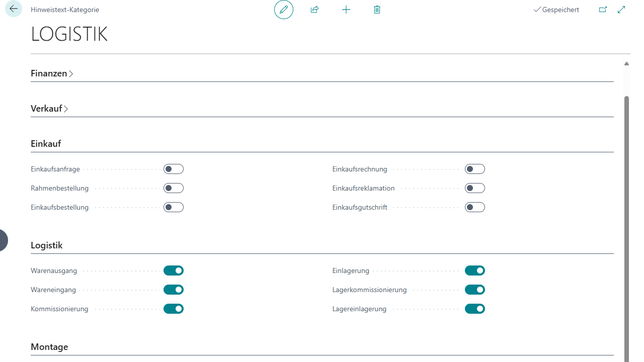
Task: Enable the Rahmenbestellung toggle
Action: point(174,188)
